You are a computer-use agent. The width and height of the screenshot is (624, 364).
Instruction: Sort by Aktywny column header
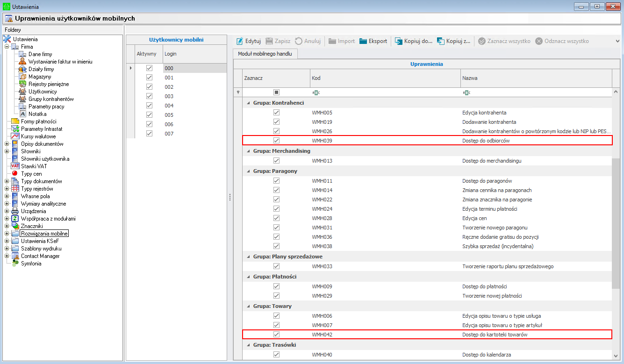coord(149,54)
